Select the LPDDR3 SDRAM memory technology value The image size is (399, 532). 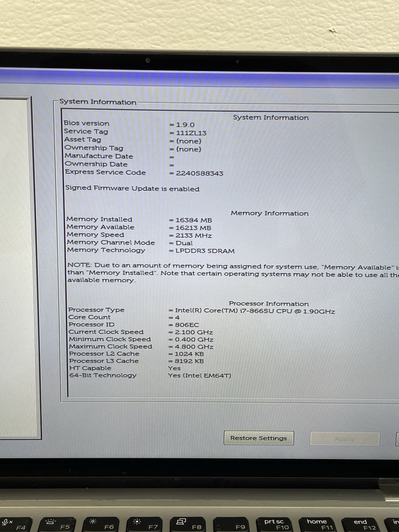tap(205, 251)
